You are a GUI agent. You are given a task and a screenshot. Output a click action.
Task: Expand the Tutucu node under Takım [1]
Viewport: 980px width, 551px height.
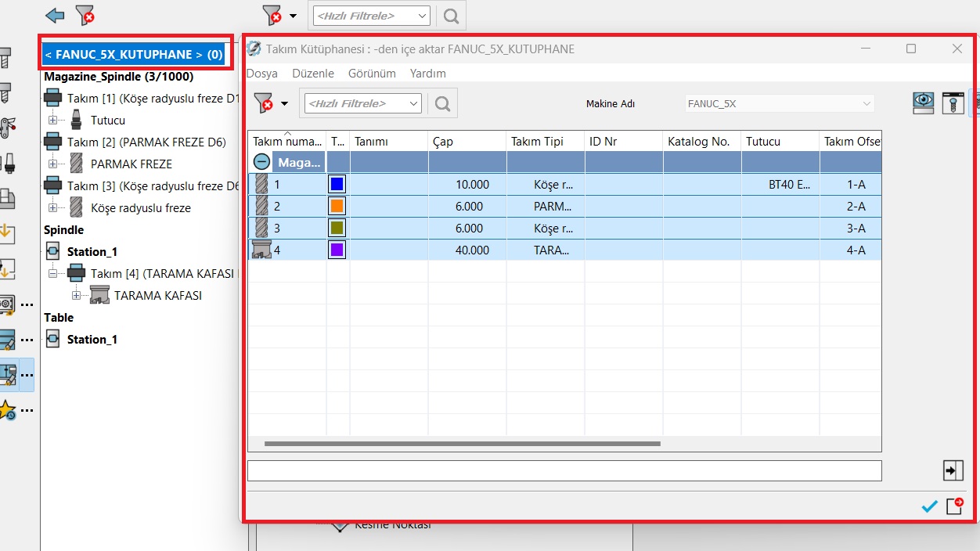coord(53,121)
